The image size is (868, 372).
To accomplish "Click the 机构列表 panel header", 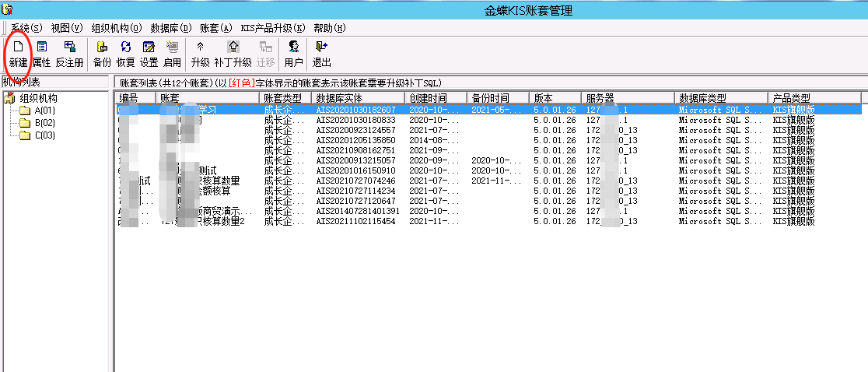I will [54, 82].
